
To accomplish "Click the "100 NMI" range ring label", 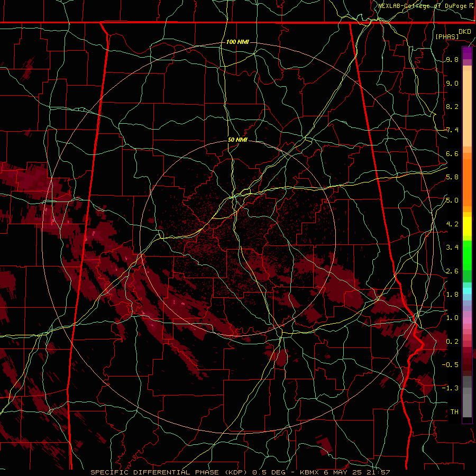I will 237,42.
